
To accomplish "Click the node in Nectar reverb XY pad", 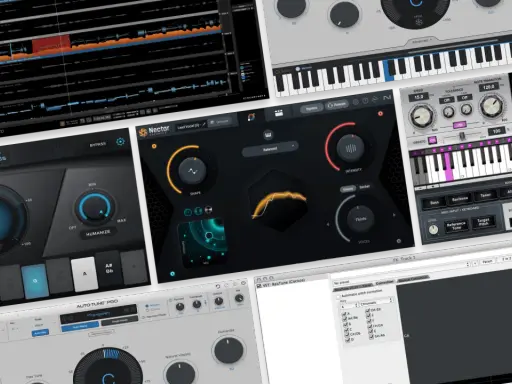I will (209, 236).
